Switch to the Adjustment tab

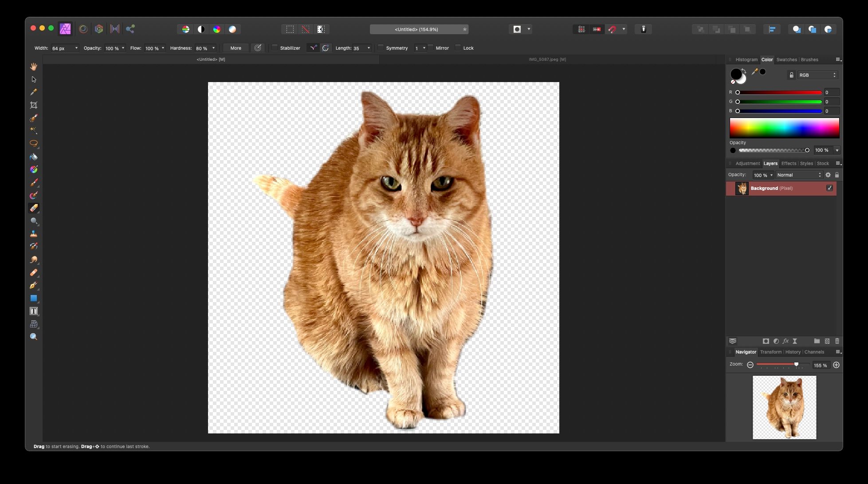tap(747, 163)
